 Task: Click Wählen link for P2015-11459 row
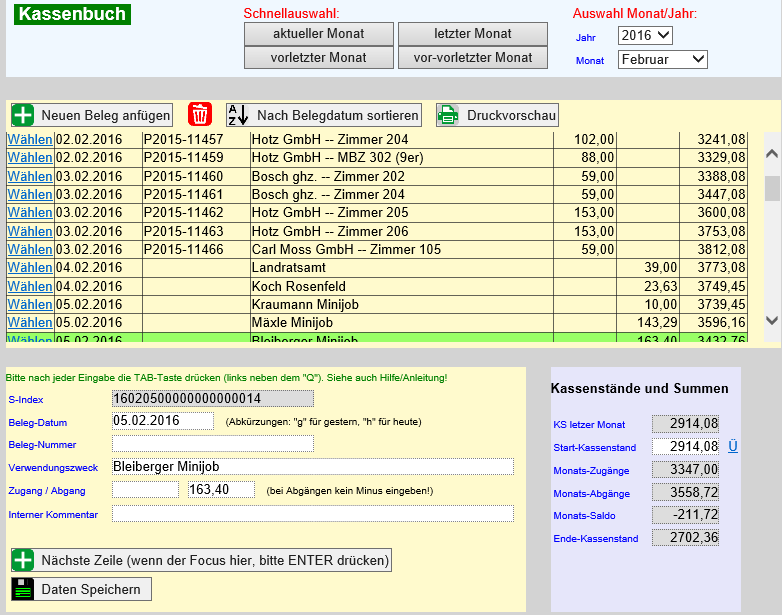tap(30, 158)
